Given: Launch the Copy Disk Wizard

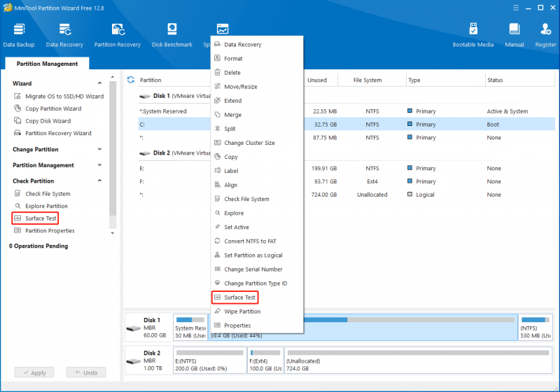Looking at the screenshot, I should [x=43, y=120].
